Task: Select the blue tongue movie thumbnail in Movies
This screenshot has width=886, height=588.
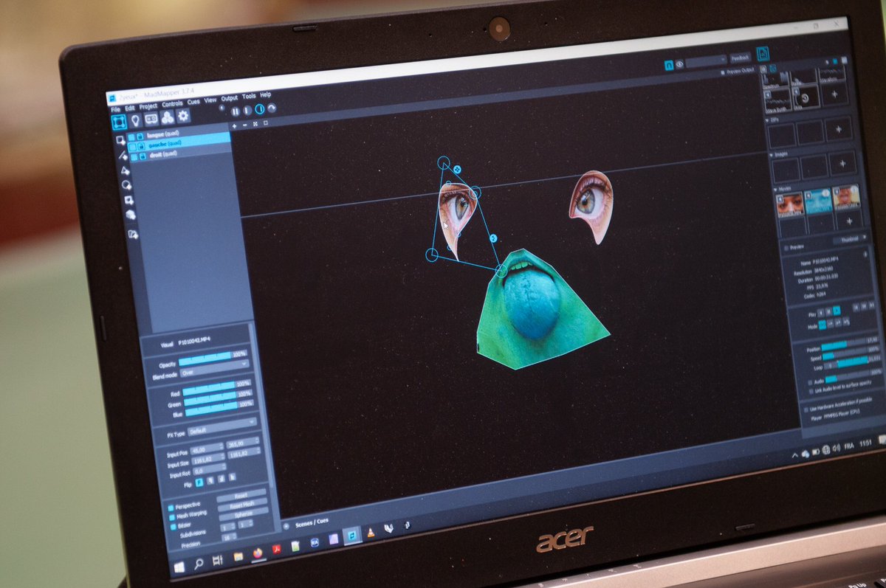Action: (818, 201)
